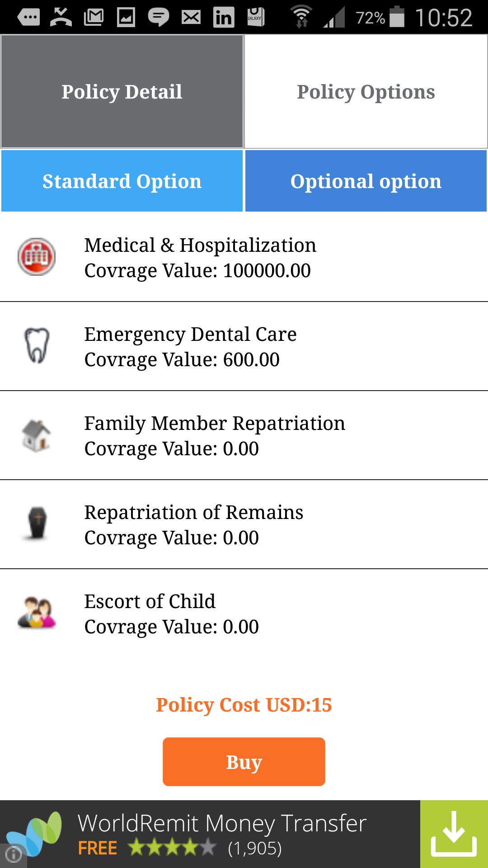
Task: Select the Standard Option tab
Action: coord(122,181)
